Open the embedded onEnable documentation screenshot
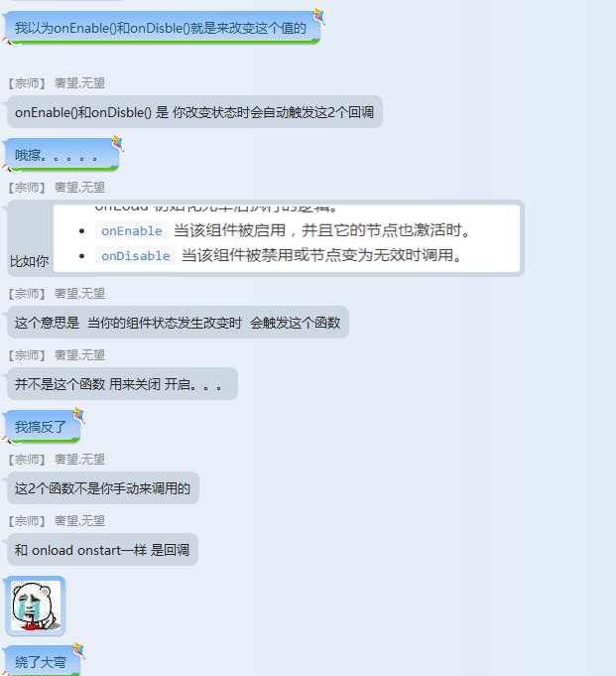 [x=287, y=238]
